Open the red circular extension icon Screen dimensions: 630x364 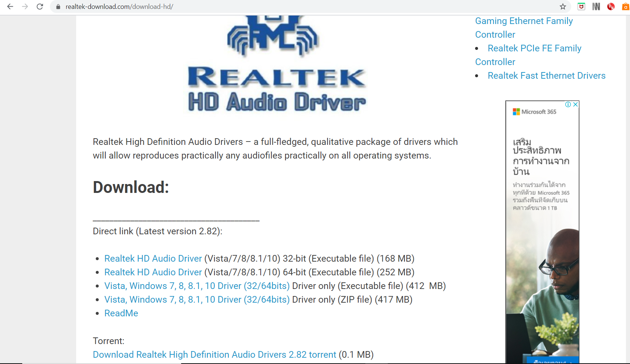[x=611, y=7]
